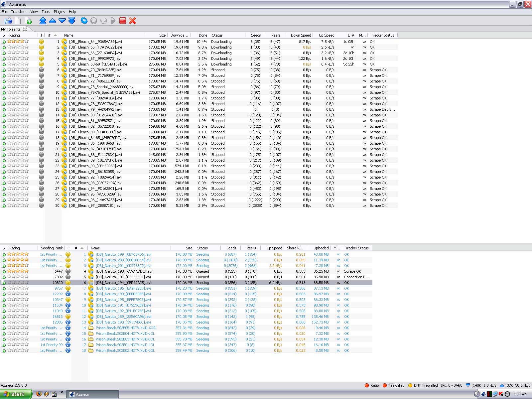
Task: Sort downloads by Seeds column header
Action: (256, 35)
